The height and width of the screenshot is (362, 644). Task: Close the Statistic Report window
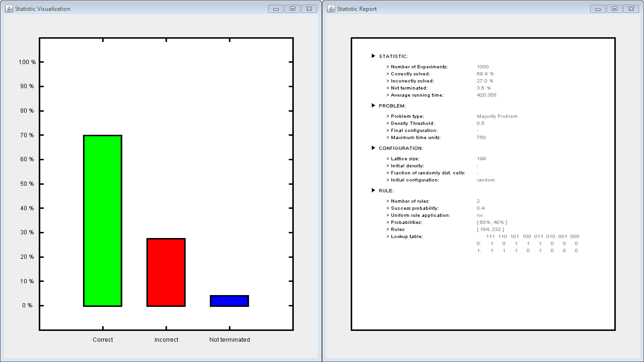pyautogui.click(x=631, y=8)
